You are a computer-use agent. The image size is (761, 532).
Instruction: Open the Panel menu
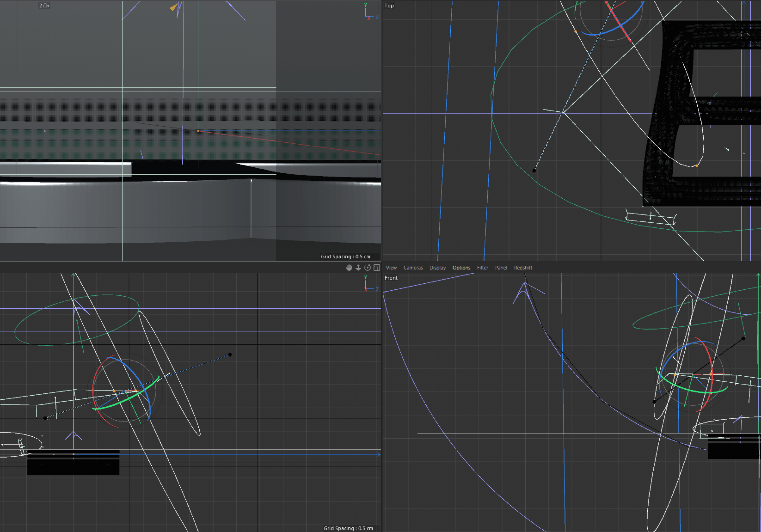click(501, 268)
